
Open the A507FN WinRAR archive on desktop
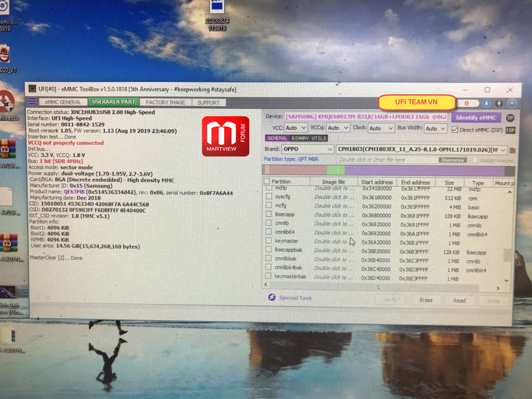pyautogui.click(x=9, y=247)
